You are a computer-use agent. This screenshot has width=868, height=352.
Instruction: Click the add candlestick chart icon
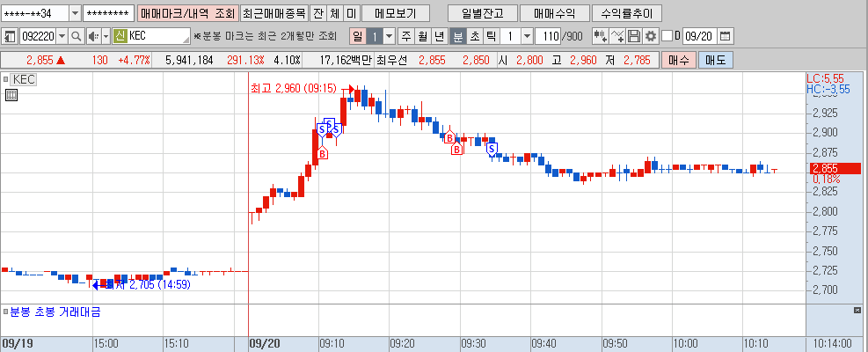coord(600,37)
